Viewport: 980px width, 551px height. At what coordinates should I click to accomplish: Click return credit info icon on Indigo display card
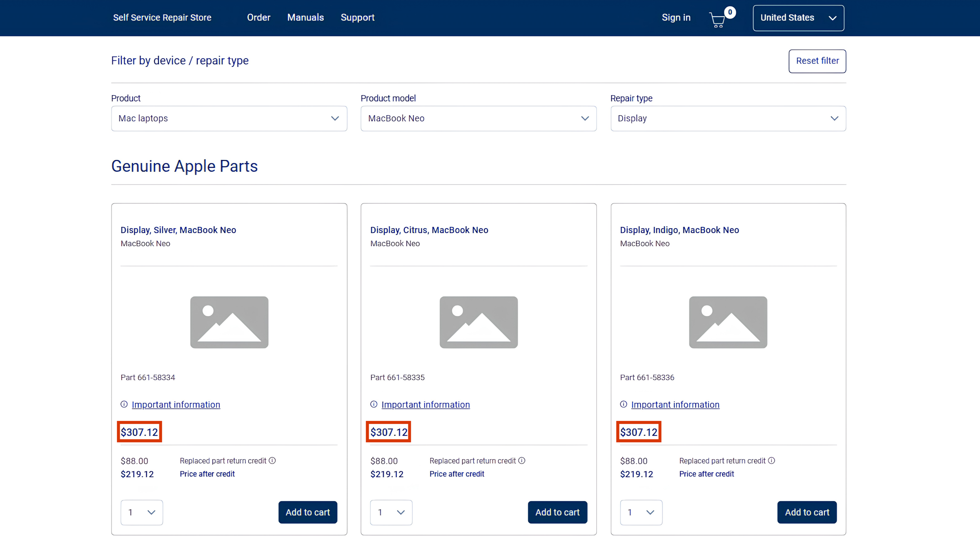click(771, 460)
